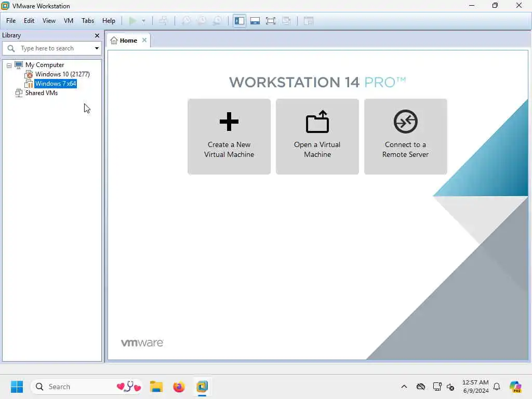532x399 pixels.
Task: Show hidden system tray icons
Action: [404, 387]
